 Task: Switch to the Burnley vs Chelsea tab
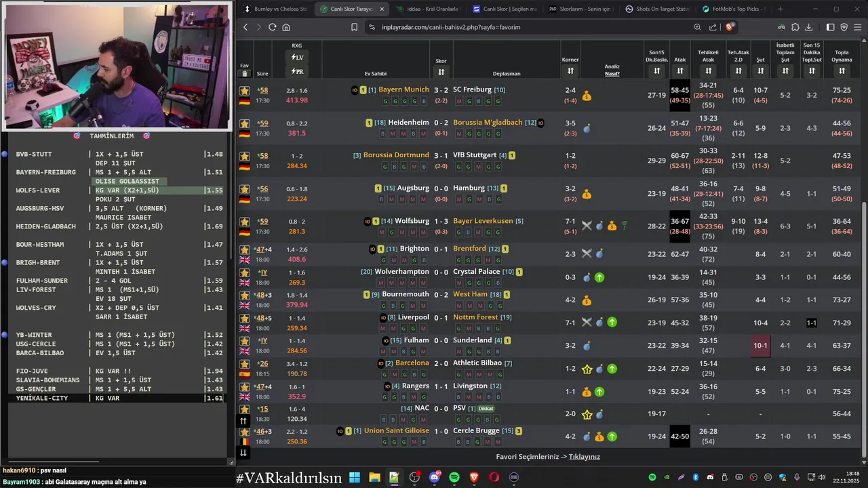(275, 9)
